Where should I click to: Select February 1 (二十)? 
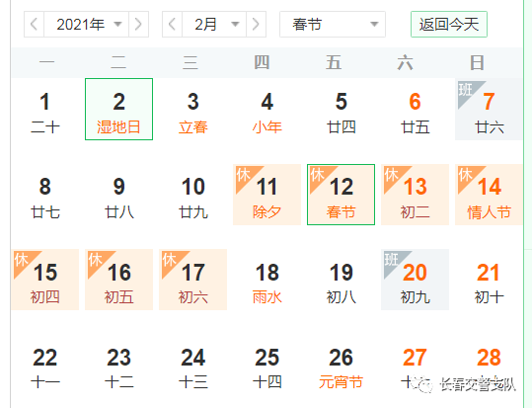tap(45, 109)
